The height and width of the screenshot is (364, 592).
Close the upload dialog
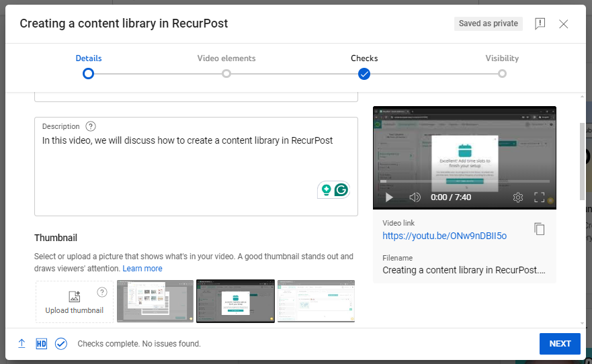563,24
